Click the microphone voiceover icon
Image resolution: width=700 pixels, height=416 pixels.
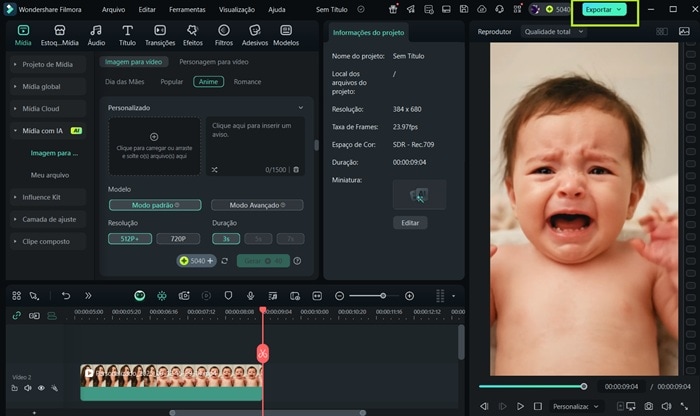pyautogui.click(x=250, y=295)
